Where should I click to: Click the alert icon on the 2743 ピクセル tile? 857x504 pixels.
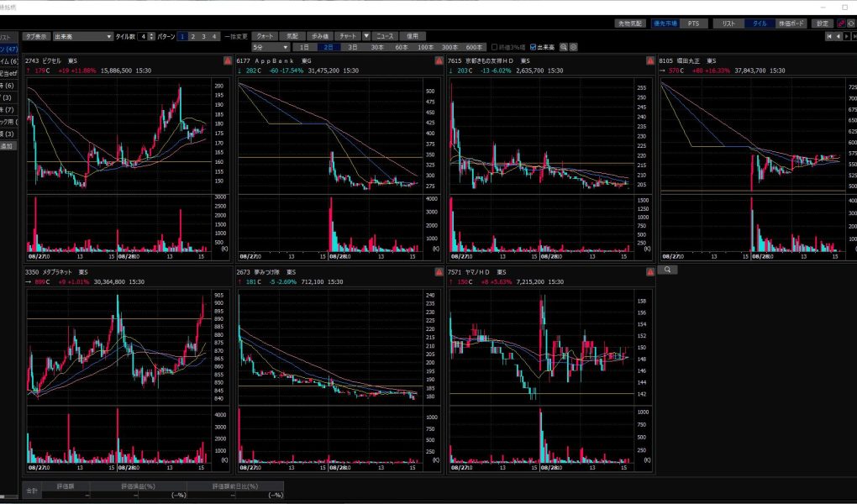click(x=227, y=61)
